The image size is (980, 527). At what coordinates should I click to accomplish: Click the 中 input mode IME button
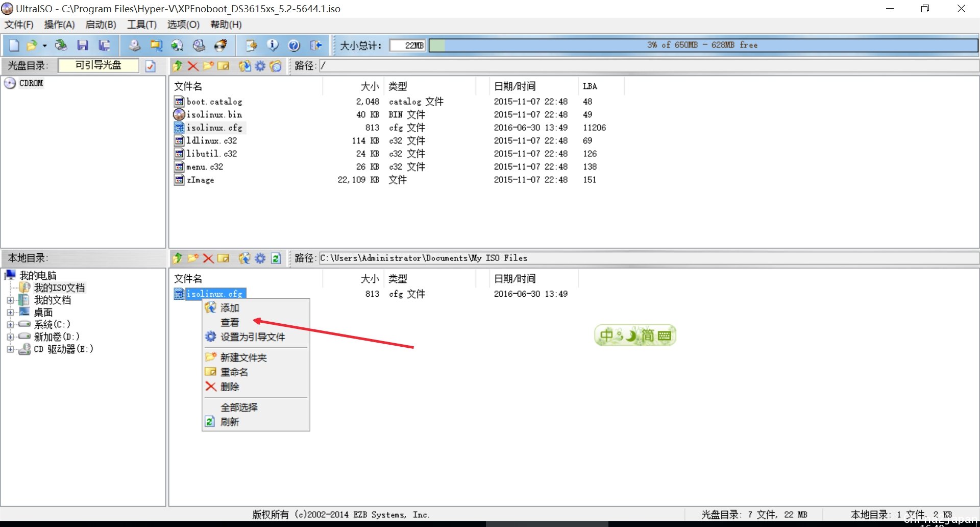coord(606,336)
